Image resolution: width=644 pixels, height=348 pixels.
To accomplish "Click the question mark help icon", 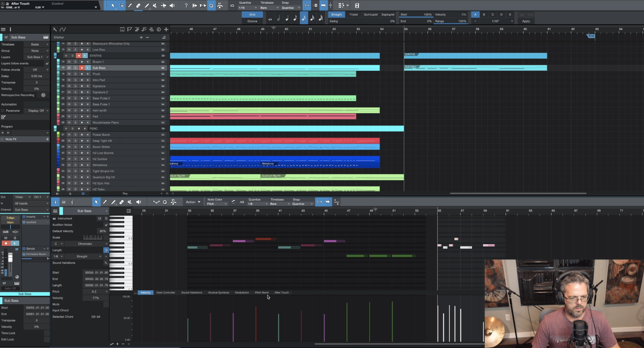I will coord(186,6).
